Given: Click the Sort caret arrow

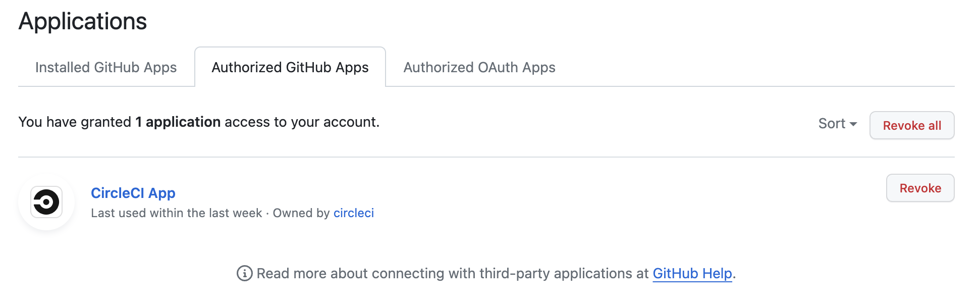Looking at the screenshot, I should click(853, 124).
